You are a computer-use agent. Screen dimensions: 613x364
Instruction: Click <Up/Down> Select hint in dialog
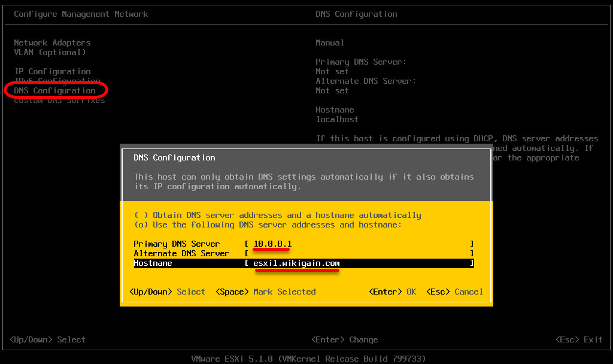168,292
